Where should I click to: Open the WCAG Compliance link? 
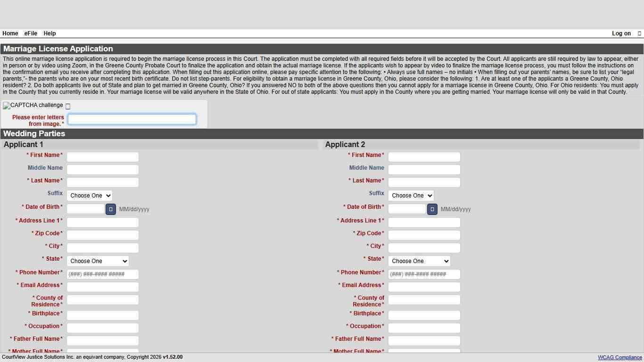[x=619, y=357]
